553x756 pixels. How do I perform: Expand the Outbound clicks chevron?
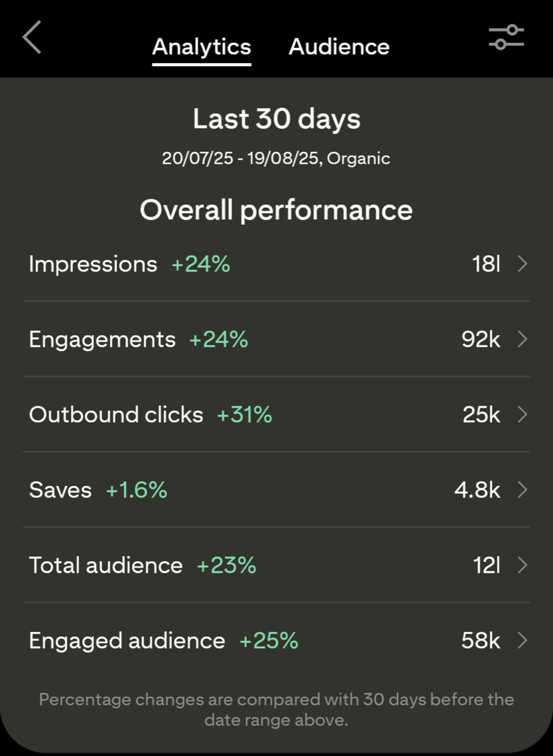(x=522, y=415)
